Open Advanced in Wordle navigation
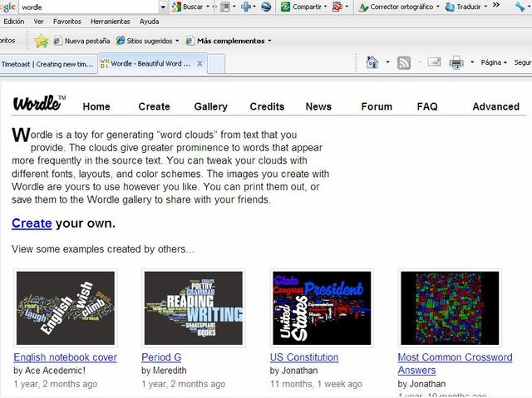The width and height of the screenshot is (532, 398). (x=495, y=106)
